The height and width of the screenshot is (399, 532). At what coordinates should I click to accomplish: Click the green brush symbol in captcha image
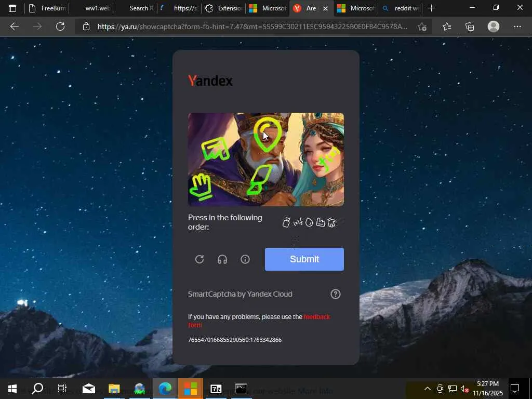tap(259, 180)
